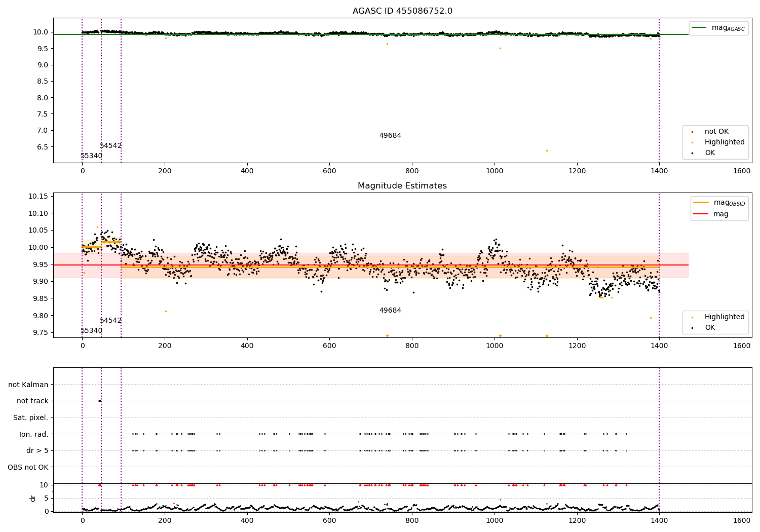Image resolution: width=760 pixels, height=532 pixels.
Task: Click the '1600' x-axis tick in top plot
Action: coord(742,171)
